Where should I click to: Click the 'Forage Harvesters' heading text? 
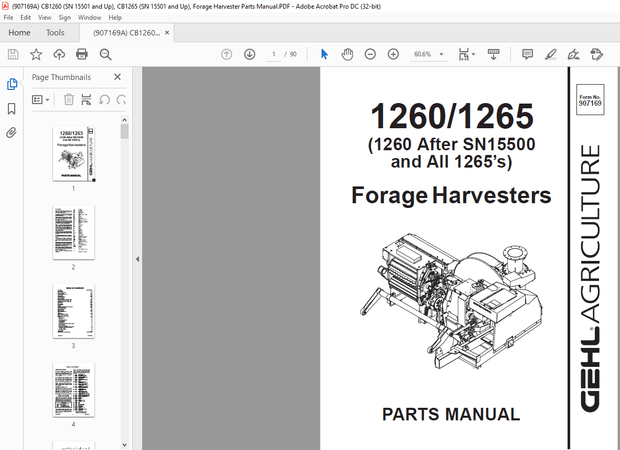click(x=451, y=195)
